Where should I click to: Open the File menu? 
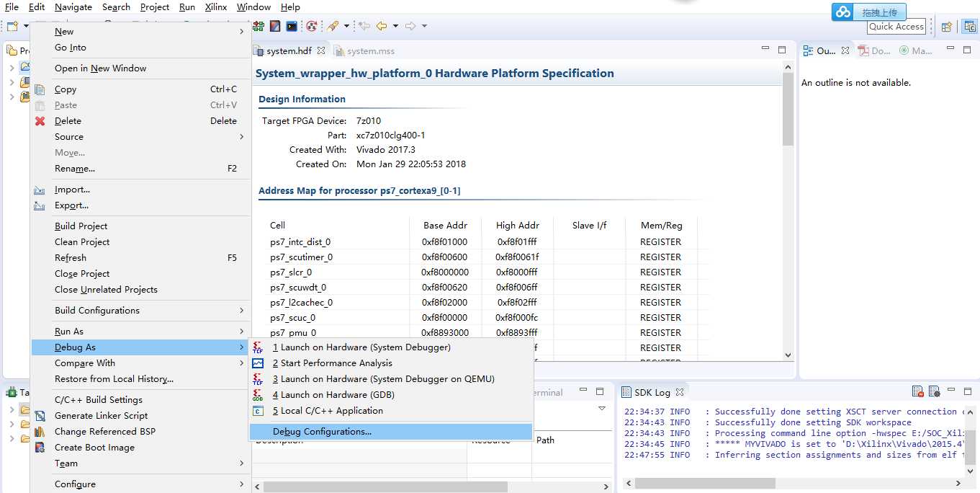[12, 6]
